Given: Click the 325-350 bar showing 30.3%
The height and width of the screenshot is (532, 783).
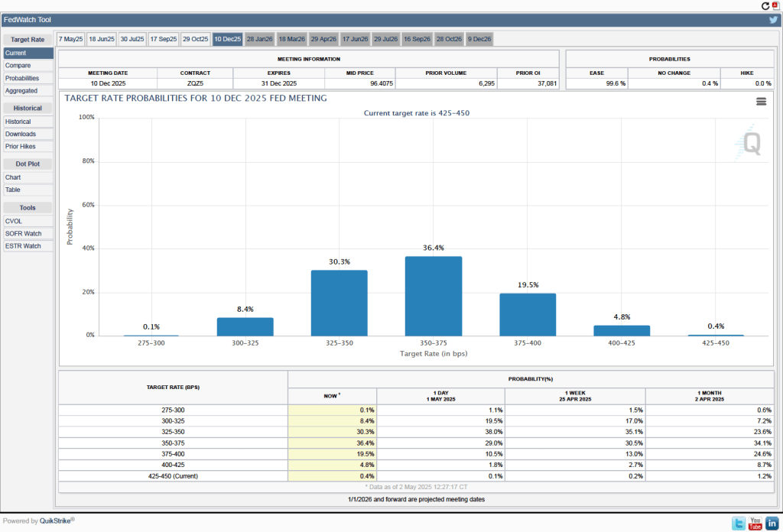Looking at the screenshot, I should coord(339,303).
